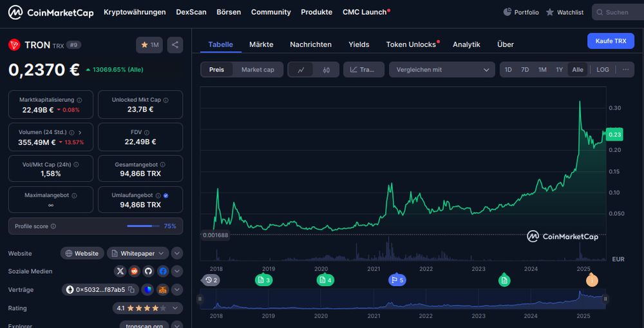Image resolution: width=644 pixels, height=328 pixels.
Task: Open Maximalangebot info icon
Action: pyautogui.click(x=74, y=196)
